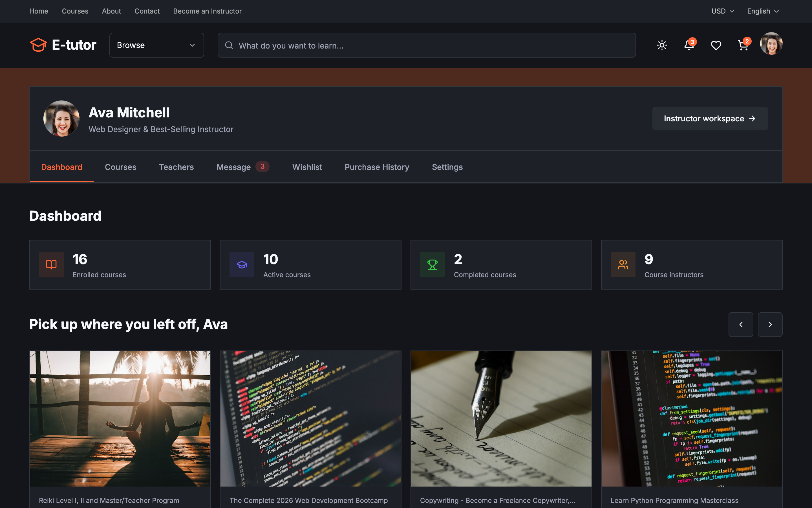Go to previous courses with left arrow

point(741,324)
